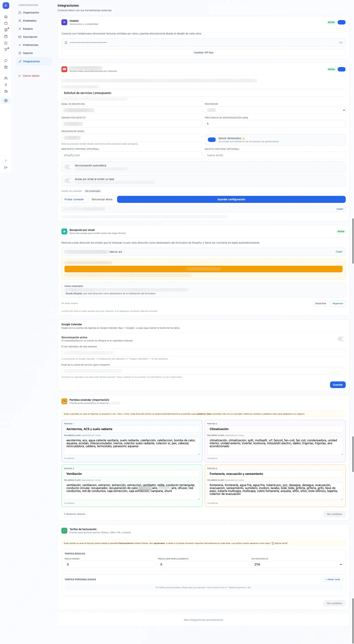354x644 pixels.
Task: Click Restaurar defaults button
Action: point(75,514)
